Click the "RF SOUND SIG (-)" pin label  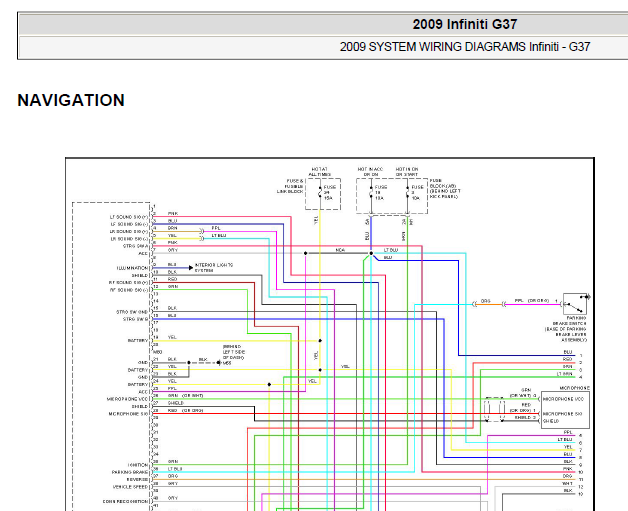tap(129, 290)
